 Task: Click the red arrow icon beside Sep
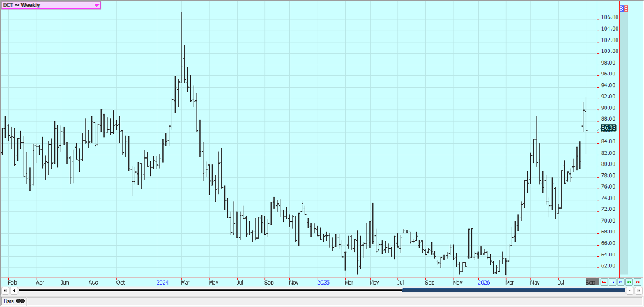pyautogui.click(x=604, y=282)
